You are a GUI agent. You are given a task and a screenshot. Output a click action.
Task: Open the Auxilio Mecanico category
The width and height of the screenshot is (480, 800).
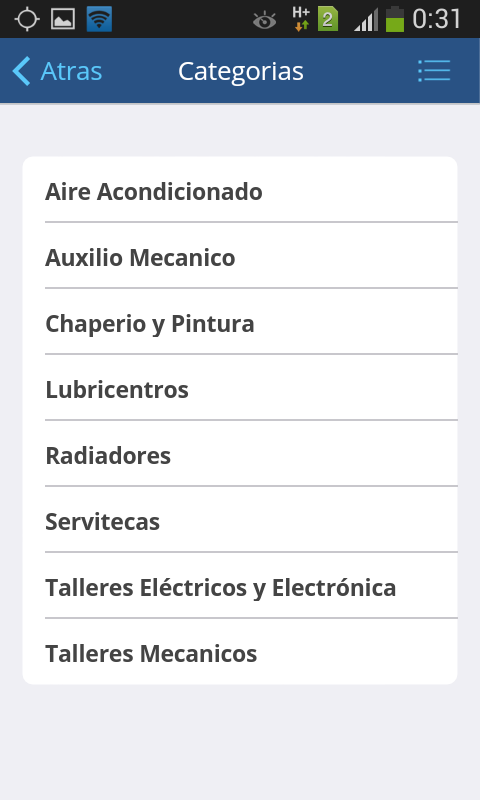240,256
